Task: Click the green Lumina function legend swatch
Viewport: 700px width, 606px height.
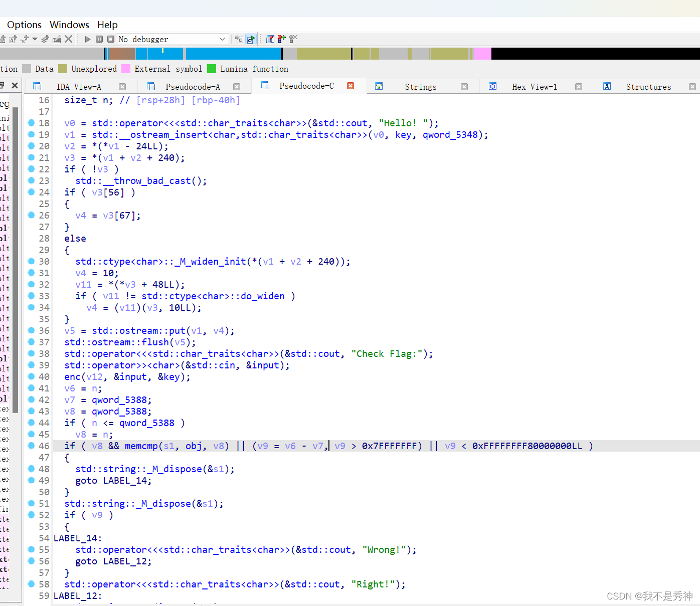Action: coord(212,69)
